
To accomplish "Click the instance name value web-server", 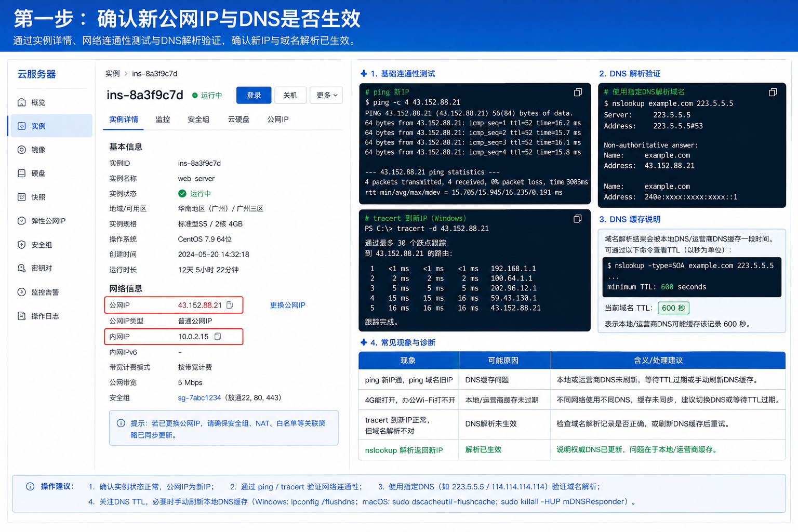I will click(196, 178).
